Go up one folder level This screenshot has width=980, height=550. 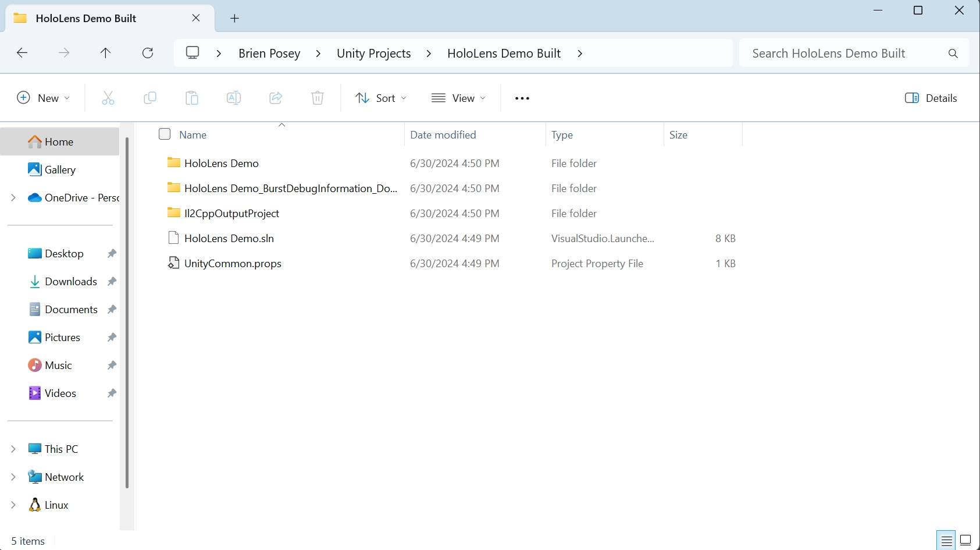[105, 53]
